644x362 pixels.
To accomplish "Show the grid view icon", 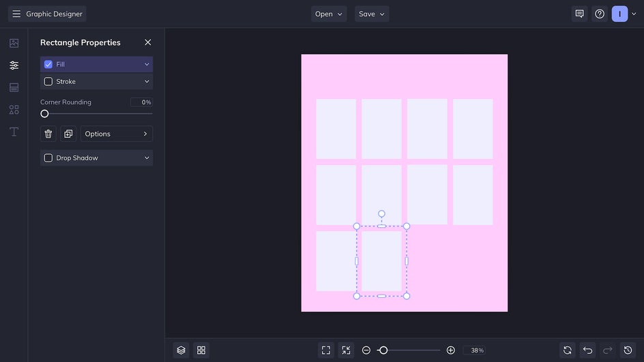I will click(x=201, y=350).
